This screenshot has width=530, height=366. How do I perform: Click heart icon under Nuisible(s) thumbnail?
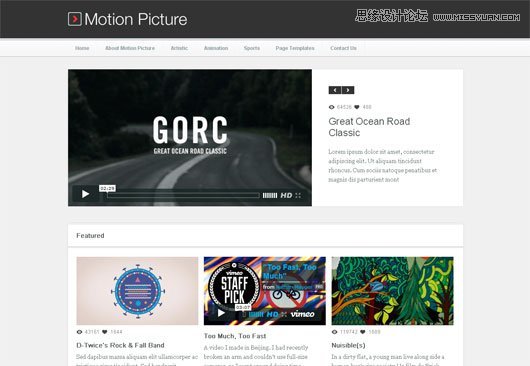(363, 332)
